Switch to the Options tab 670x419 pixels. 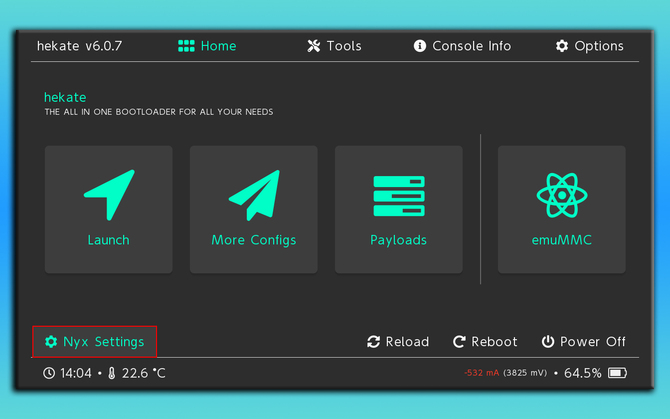pyautogui.click(x=589, y=46)
